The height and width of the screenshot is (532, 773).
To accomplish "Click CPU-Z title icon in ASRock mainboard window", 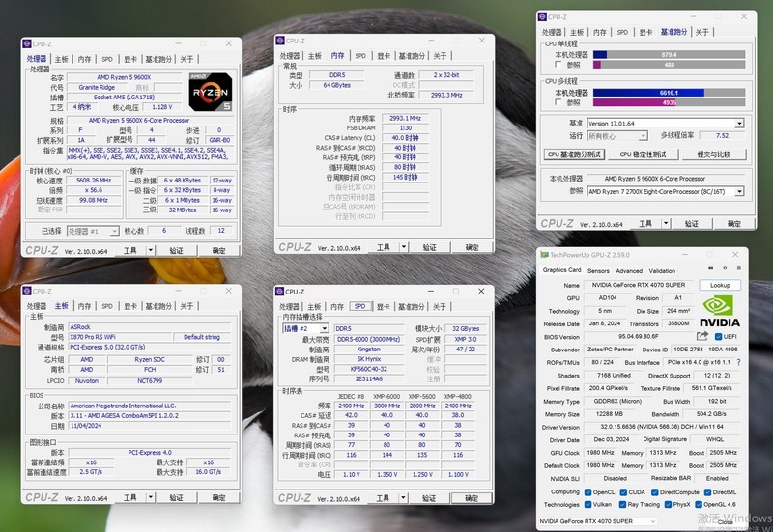I will tap(27, 291).
